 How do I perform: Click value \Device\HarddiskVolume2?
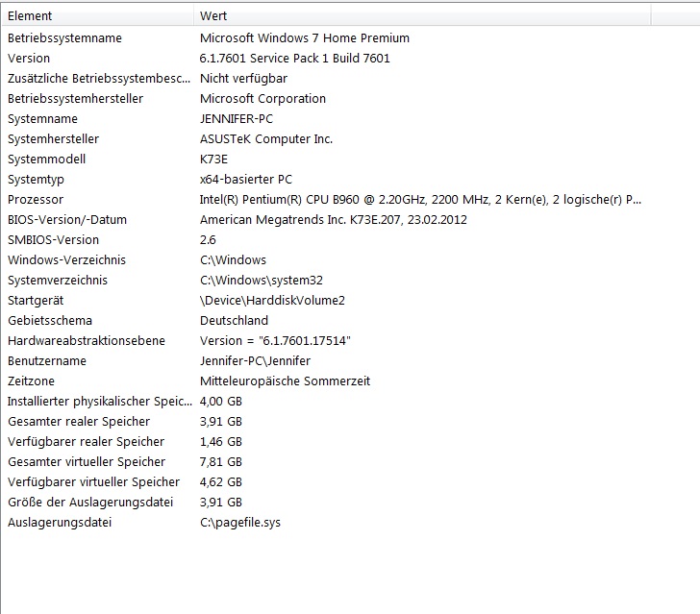pyautogui.click(x=272, y=301)
